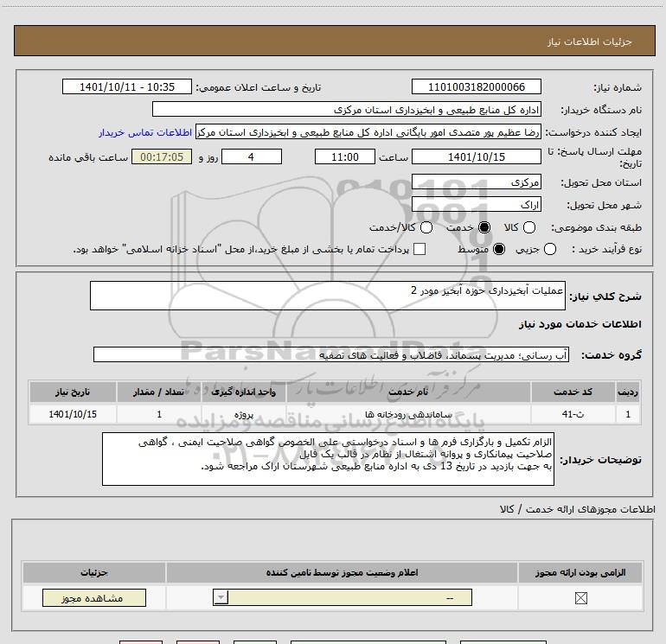Select the کالا radio button
The image size is (666, 644).
[x=529, y=227]
